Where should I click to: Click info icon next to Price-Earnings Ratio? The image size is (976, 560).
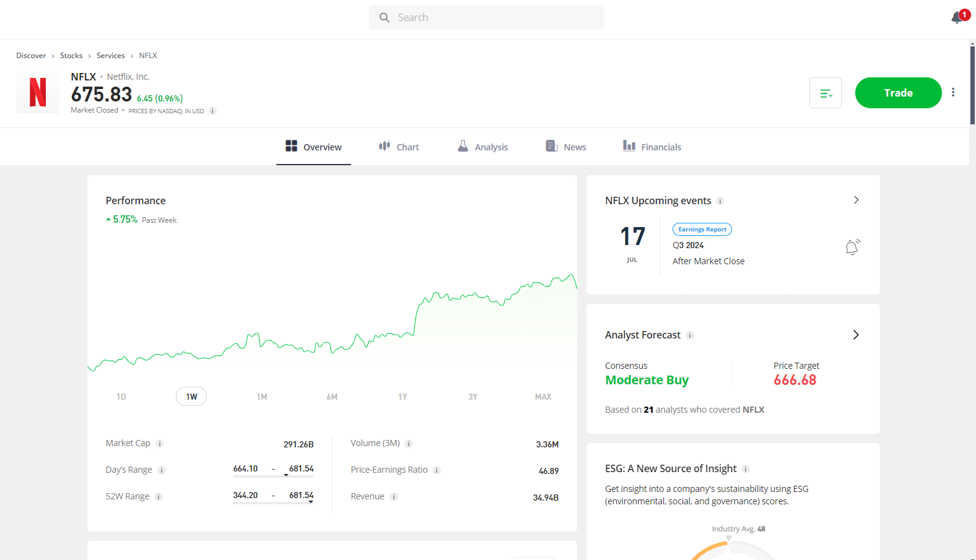click(437, 470)
